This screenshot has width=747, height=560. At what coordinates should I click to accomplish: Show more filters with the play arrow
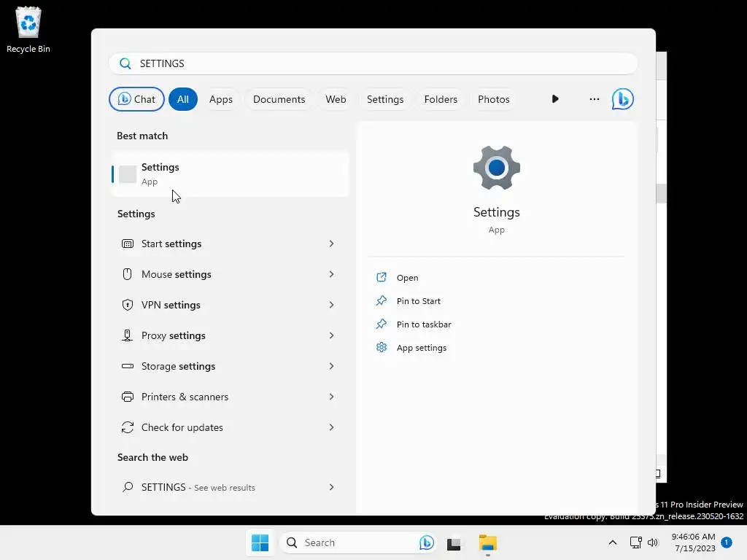(x=555, y=99)
